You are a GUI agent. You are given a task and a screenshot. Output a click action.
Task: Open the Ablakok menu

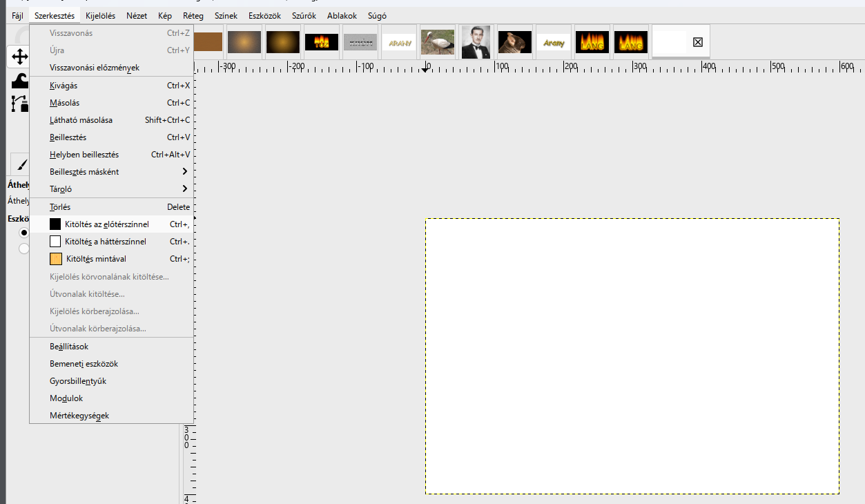click(342, 16)
